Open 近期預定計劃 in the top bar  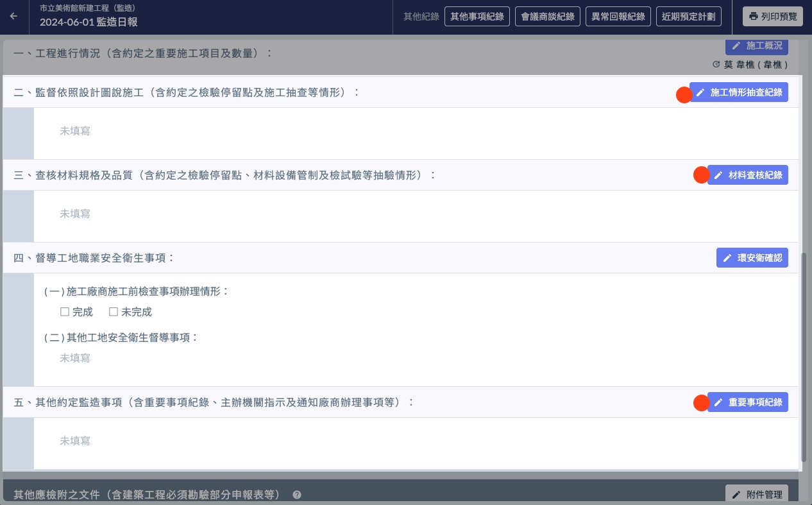coord(689,17)
